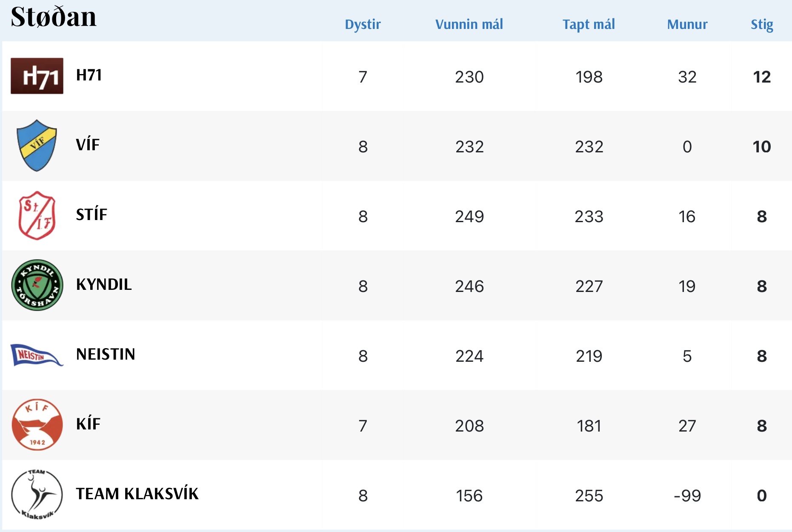792x532 pixels.
Task: Open the VÍF team name link
Action: point(88,145)
